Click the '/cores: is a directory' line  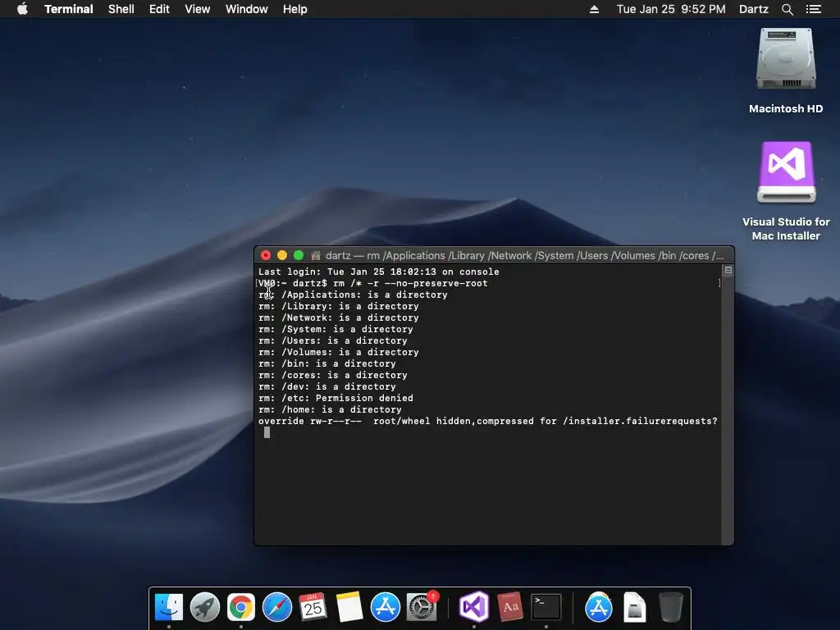(x=333, y=376)
